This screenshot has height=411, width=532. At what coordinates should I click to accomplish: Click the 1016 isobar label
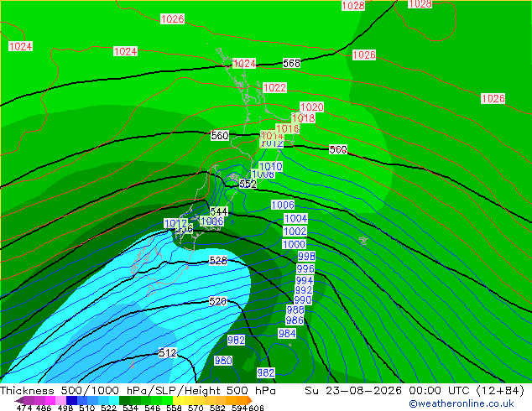pyautogui.click(x=287, y=128)
